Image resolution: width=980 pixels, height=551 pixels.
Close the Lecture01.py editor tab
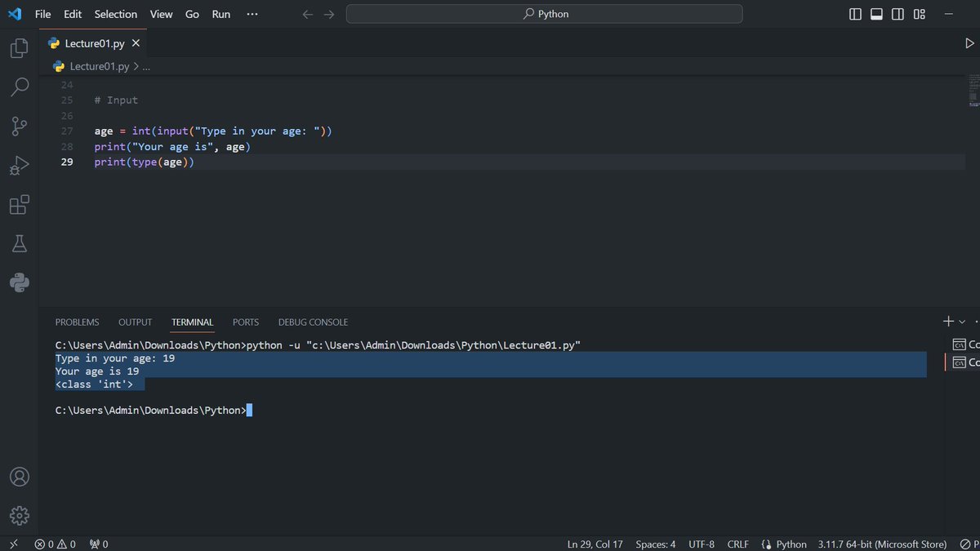coord(136,43)
